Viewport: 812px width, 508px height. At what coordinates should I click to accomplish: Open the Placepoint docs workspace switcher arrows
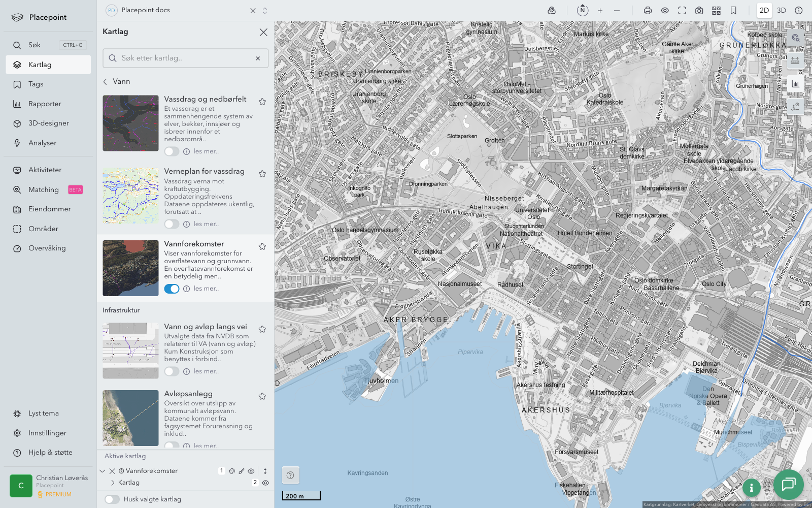[265, 11]
